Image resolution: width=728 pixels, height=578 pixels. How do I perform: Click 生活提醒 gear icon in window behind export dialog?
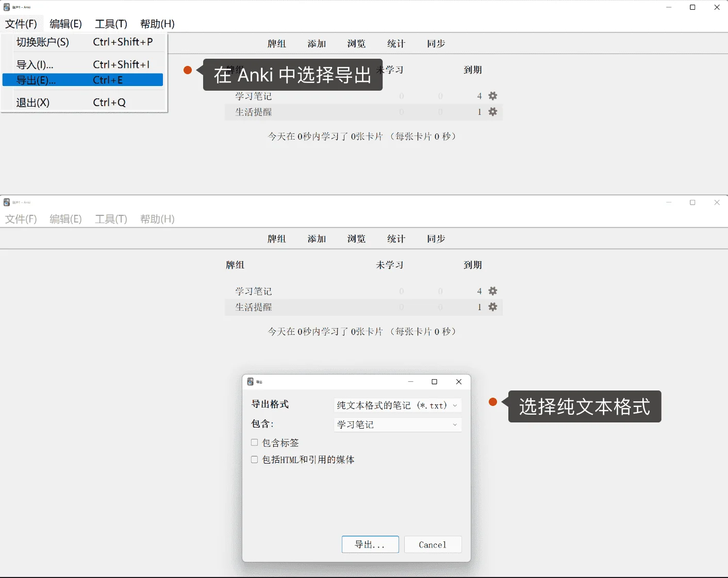pyautogui.click(x=493, y=307)
